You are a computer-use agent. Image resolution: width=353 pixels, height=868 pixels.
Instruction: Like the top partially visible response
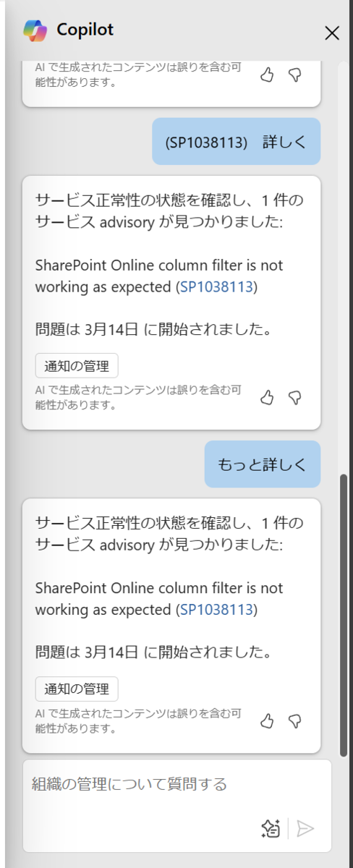[267, 75]
